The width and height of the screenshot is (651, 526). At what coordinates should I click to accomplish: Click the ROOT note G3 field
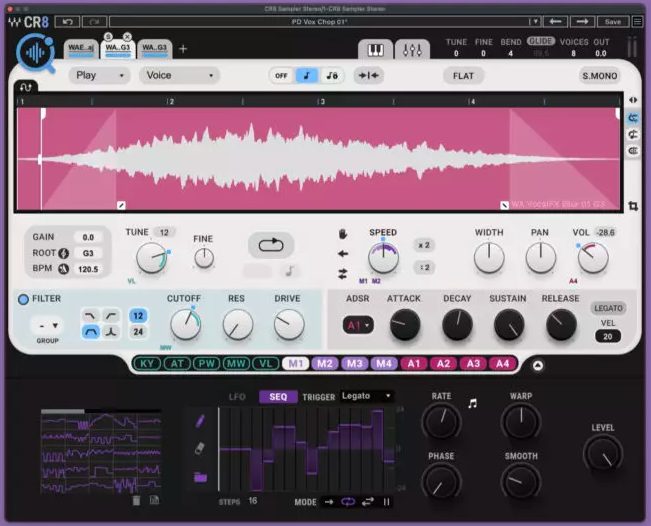point(88,253)
